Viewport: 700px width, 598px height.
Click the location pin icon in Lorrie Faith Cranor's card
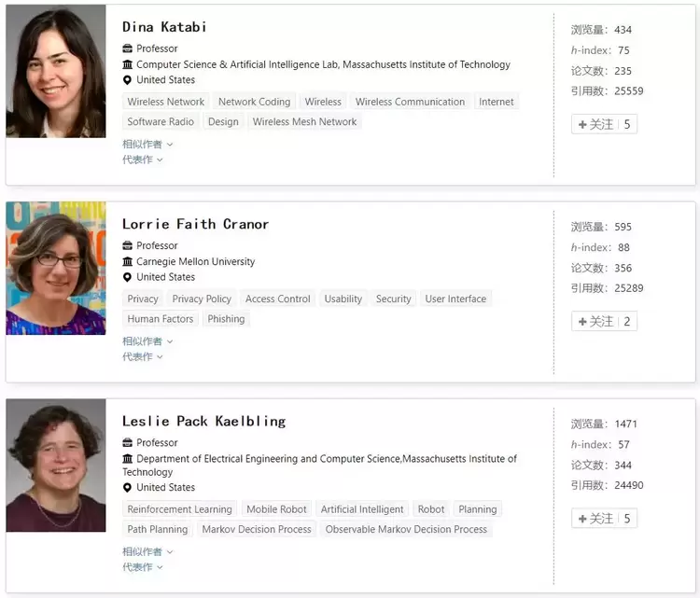[x=128, y=277]
